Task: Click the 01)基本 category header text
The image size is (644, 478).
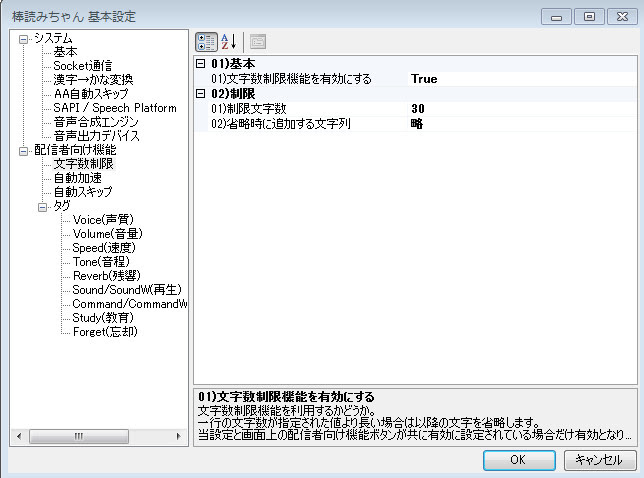Action: coord(233,64)
